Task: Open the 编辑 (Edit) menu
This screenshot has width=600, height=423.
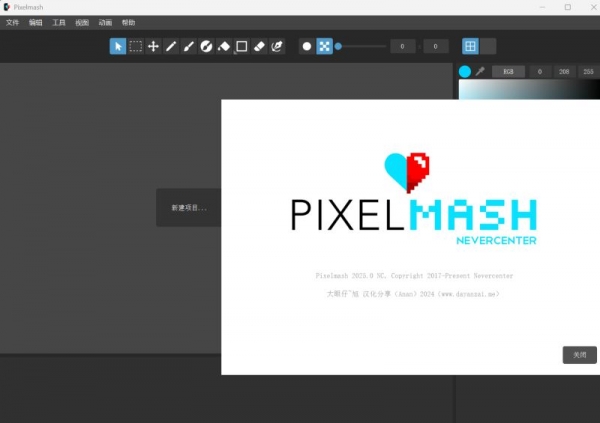Action: (x=36, y=23)
